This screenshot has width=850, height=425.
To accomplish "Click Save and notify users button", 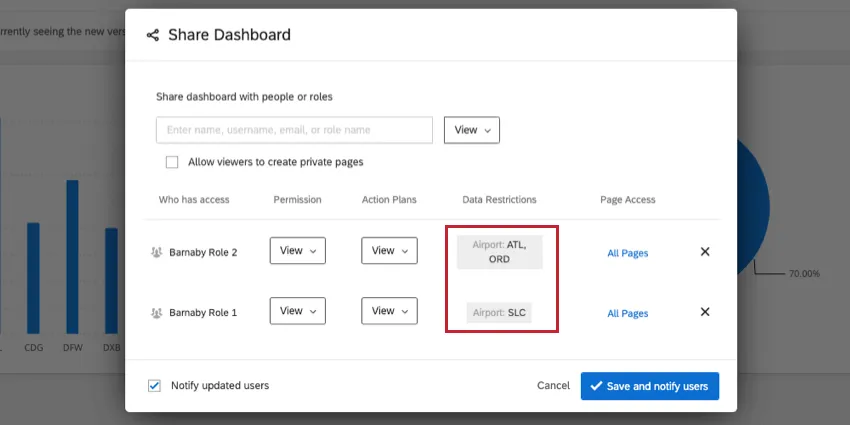I will pyautogui.click(x=649, y=386).
